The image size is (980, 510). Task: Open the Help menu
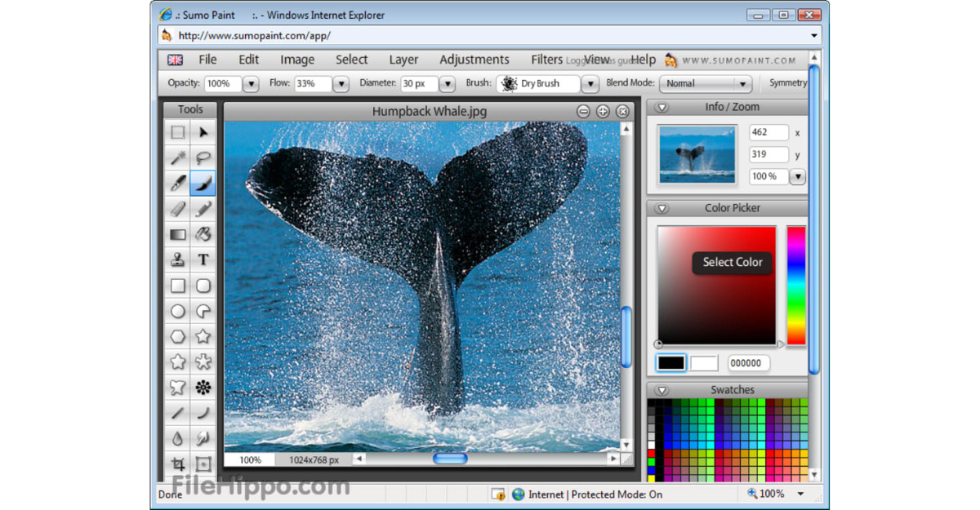click(x=644, y=60)
